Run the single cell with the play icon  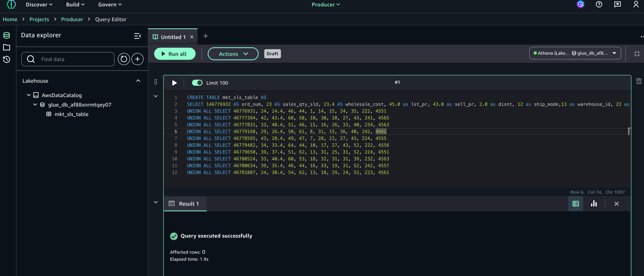pos(174,82)
